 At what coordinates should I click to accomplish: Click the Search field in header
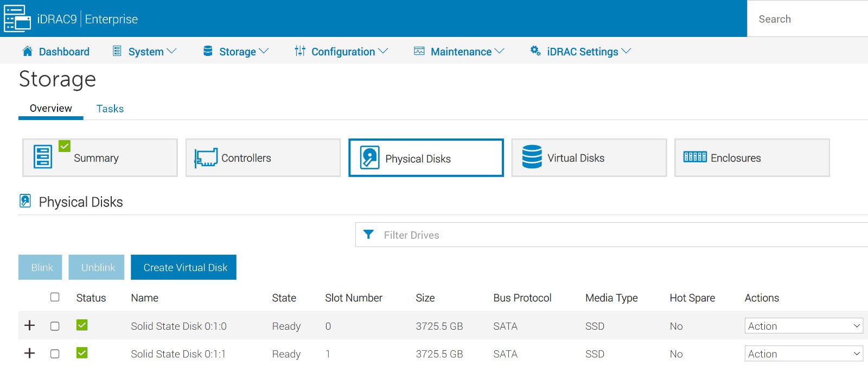point(808,19)
